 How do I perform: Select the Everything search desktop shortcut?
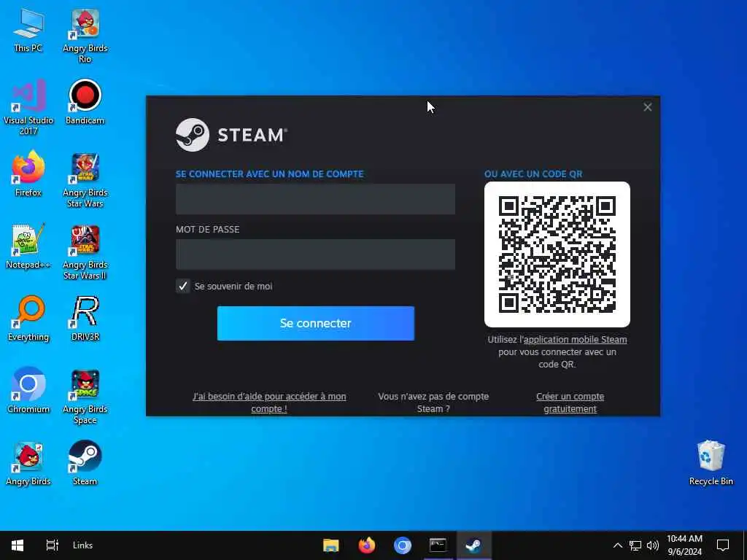tap(28, 319)
